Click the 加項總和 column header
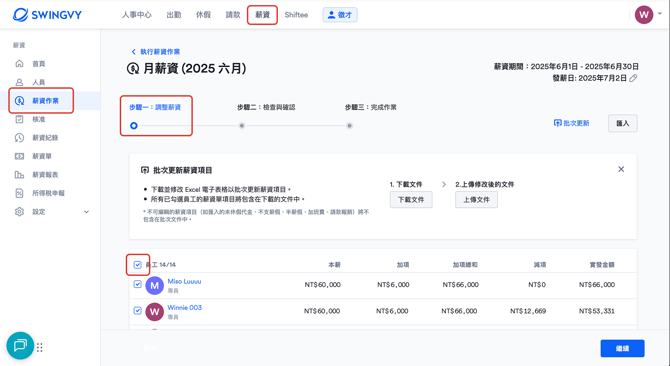 (465, 265)
